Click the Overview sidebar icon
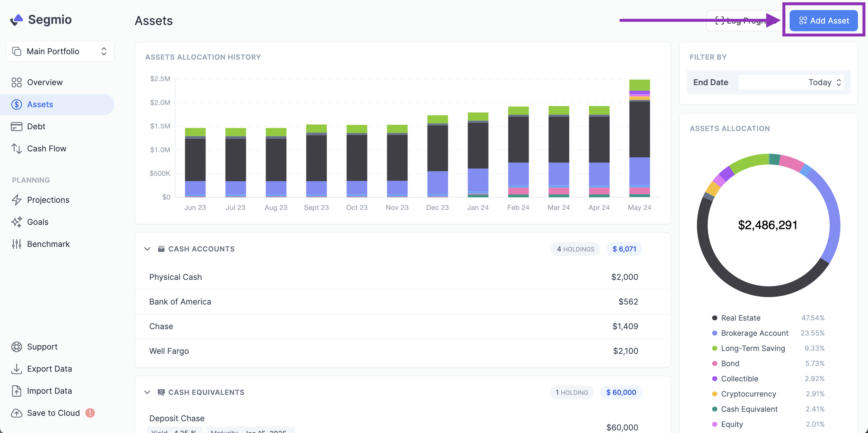Viewport: 868px width, 433px height. tap(17, 81)
